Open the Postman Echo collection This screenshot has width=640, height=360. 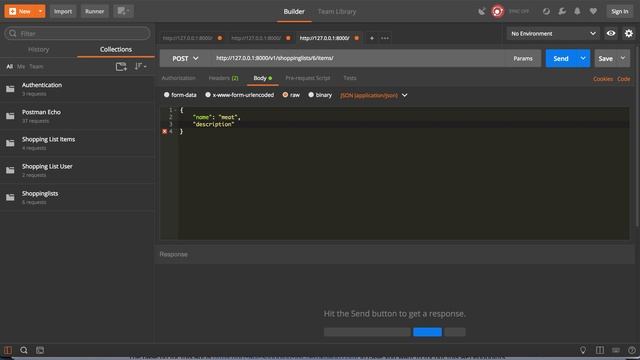click(x=78, y=116)
